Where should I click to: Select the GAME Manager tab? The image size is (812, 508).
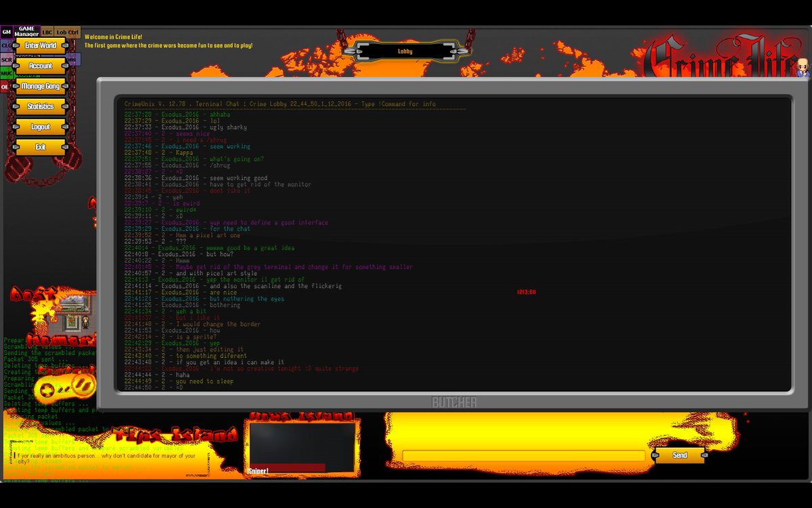27,31
